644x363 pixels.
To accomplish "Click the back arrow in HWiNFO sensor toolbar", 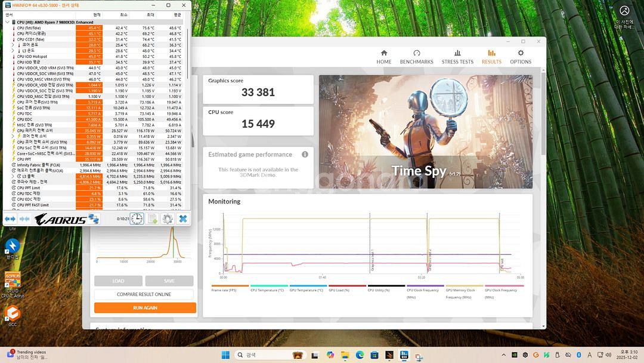I will [x=7, y=219].
